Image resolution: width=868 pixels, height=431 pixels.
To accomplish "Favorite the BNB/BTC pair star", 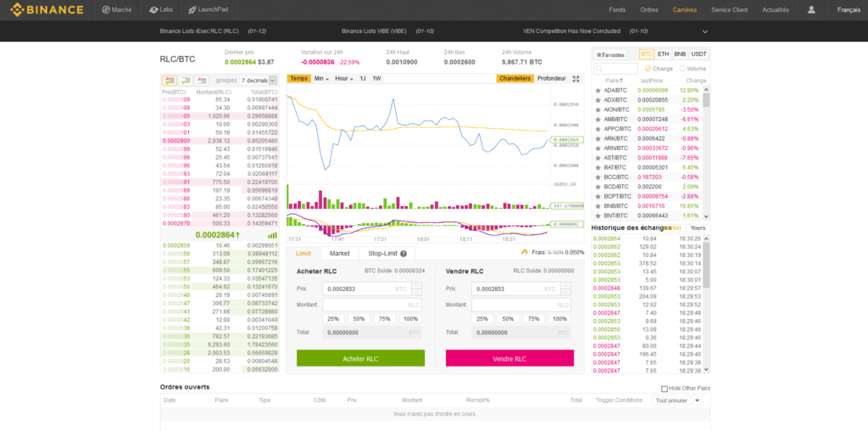I will pos(598,205).
